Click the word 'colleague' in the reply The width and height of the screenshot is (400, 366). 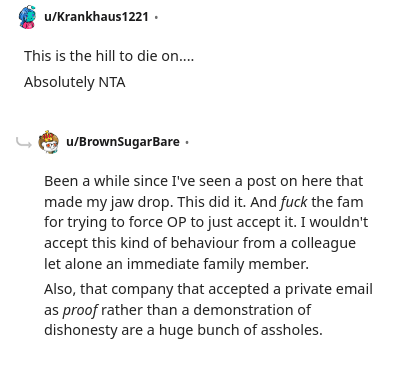[323, 243]
